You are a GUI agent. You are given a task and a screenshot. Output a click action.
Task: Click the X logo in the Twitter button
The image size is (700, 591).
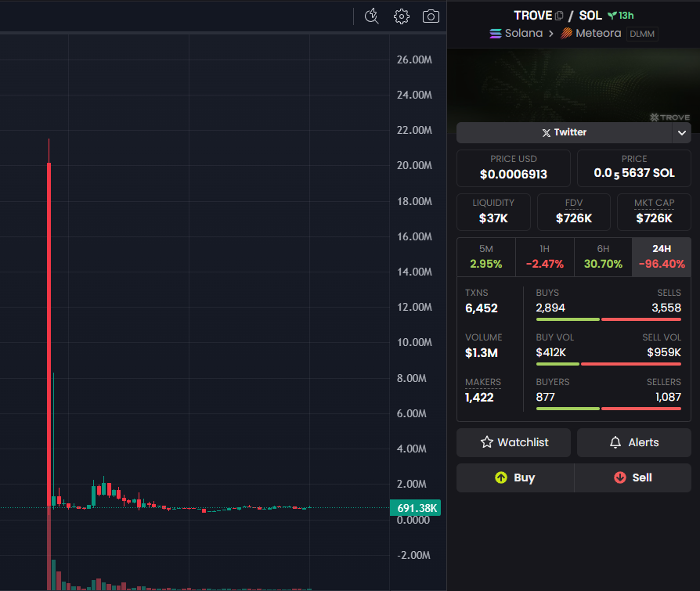pyautogui.click(x=547, y=132)
